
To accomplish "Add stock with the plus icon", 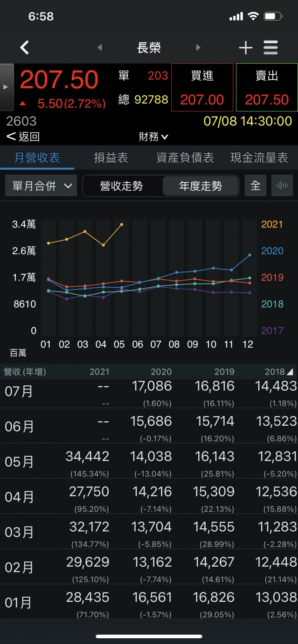I will pos(245,48).
